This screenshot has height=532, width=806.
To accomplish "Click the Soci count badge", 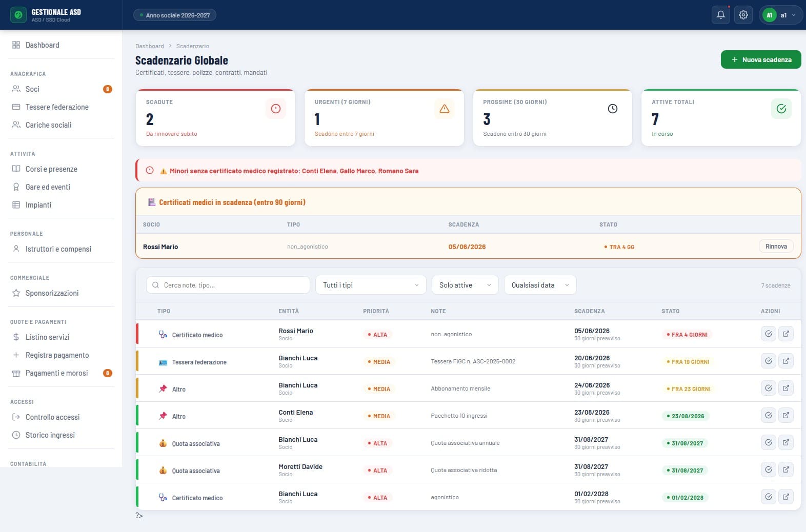I will (x=108, y=89).
